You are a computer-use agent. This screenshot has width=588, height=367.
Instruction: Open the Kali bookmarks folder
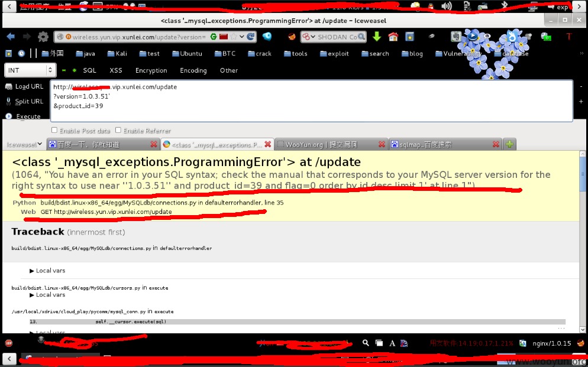click(117, 54)
